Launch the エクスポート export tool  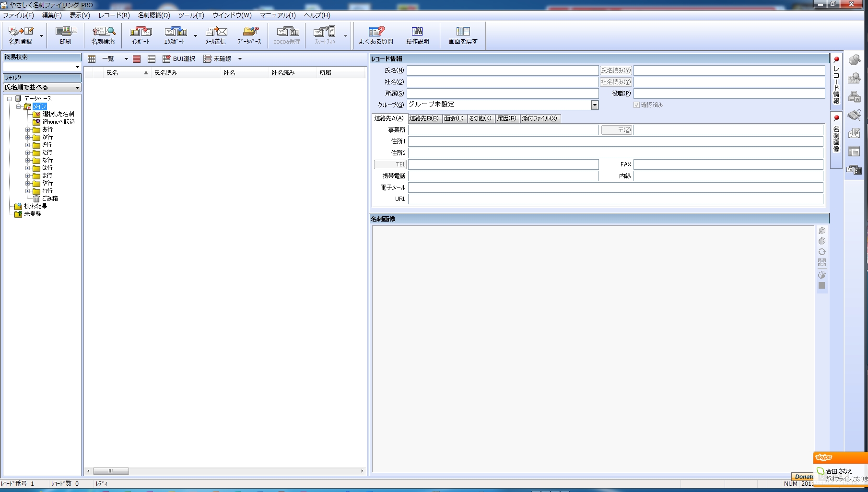point(175,35)
